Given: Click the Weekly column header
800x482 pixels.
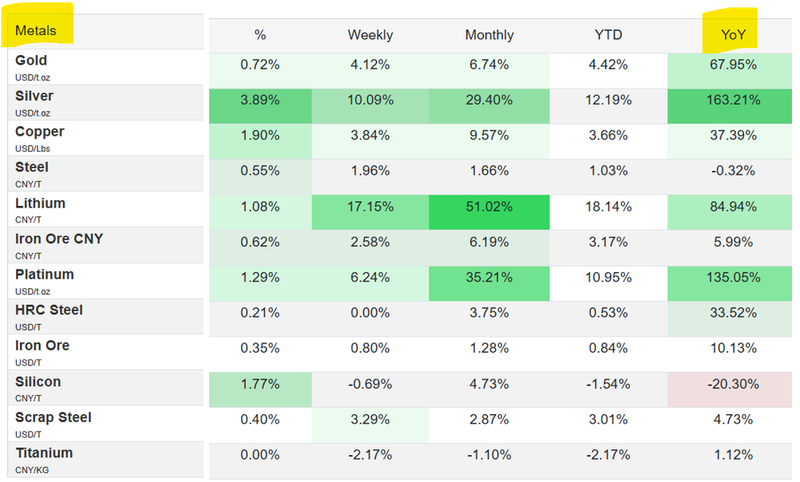Looking at the screenshot, I should pyautogui.click(x=370, y=35).
